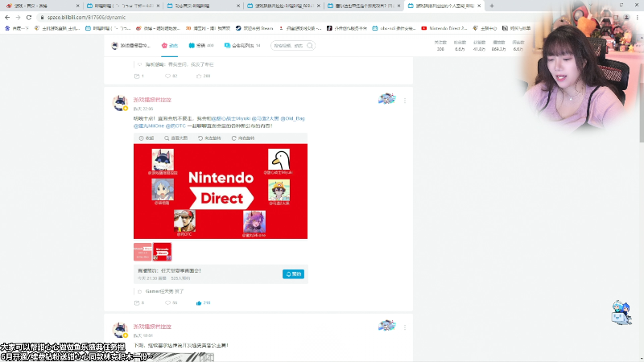
Task: Like the top post with 288 likes
Action: click(204, 76)
